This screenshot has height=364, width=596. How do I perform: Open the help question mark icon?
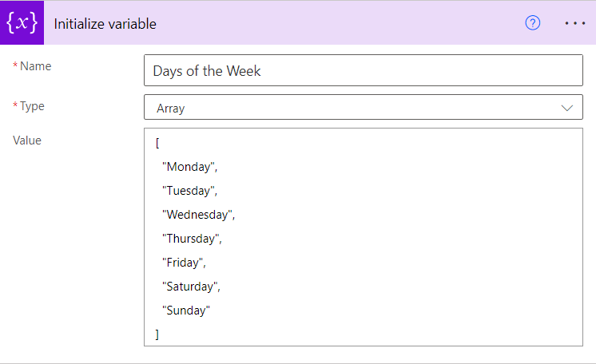[533, 23]
